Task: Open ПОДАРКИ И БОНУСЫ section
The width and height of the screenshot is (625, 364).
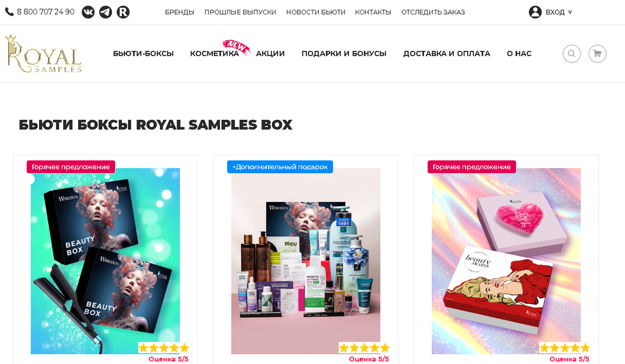Action: click(x=344, y=54)
